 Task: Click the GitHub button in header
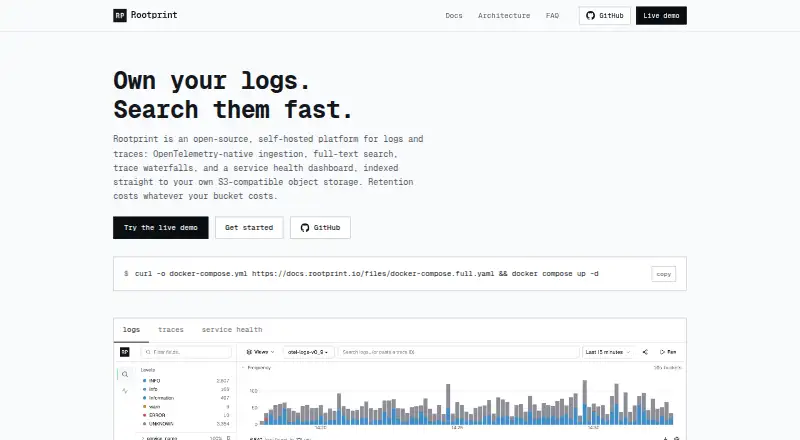(605, 16)
